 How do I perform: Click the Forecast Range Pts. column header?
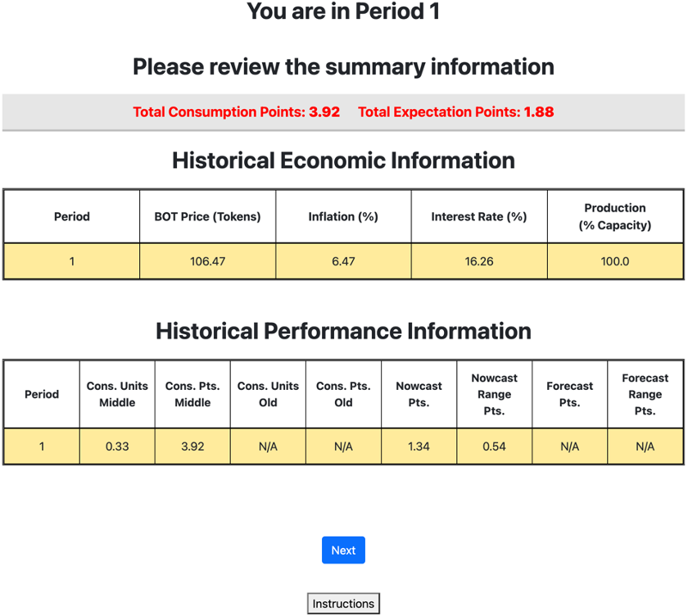[x=645, y=394]
